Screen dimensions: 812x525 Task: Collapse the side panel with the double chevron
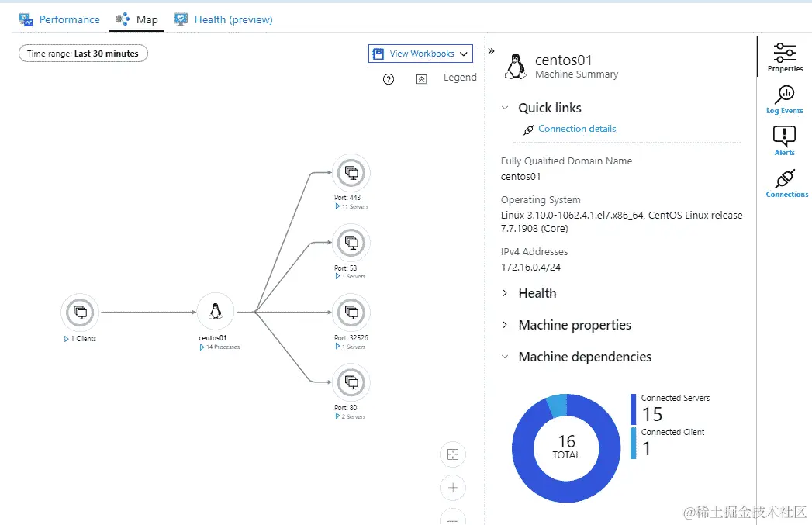coord(492,50)
